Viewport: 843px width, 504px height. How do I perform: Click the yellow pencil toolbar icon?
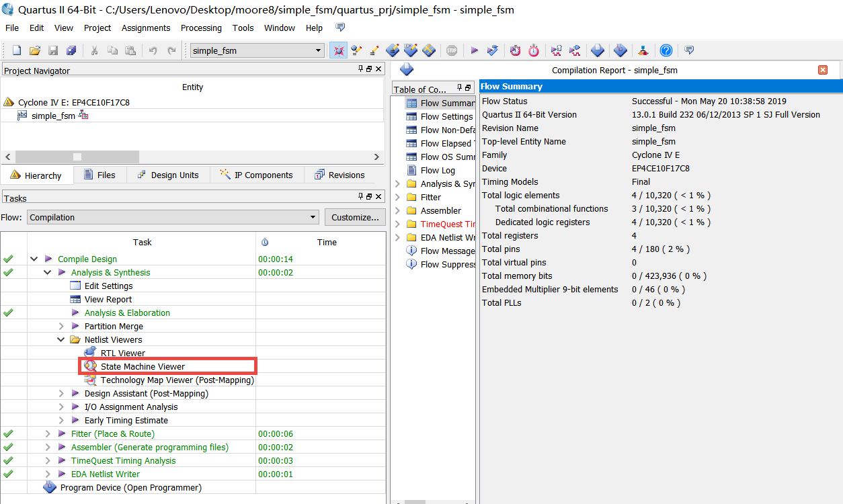click(374, 50)
